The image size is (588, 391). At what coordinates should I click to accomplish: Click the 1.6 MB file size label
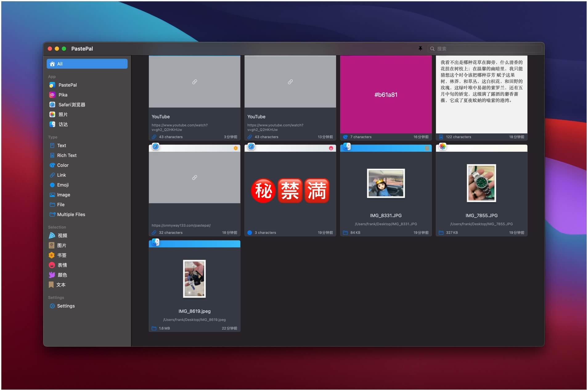coord(164,328)
